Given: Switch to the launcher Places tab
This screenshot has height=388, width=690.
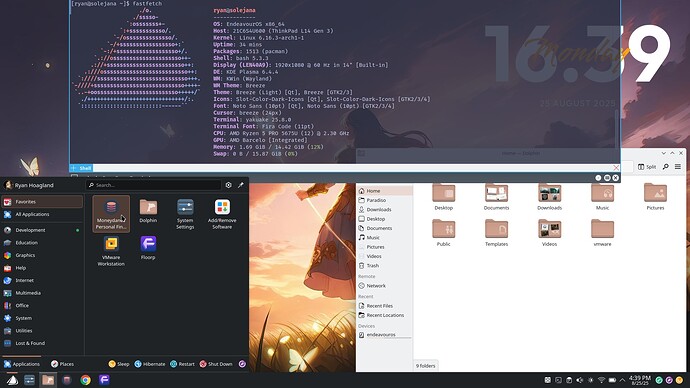Looking at the screenshot, I should pyautogui.click(x=62, y=364).
